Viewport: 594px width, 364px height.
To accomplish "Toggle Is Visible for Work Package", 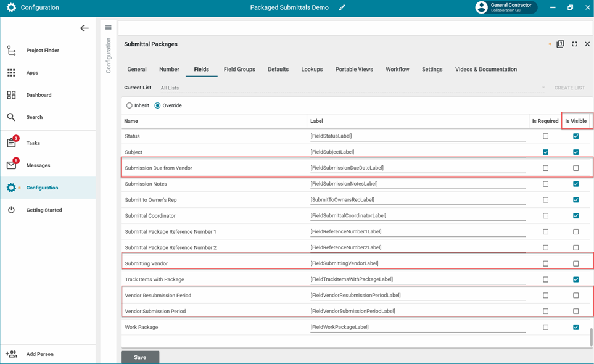I will [x=575, y=327].
